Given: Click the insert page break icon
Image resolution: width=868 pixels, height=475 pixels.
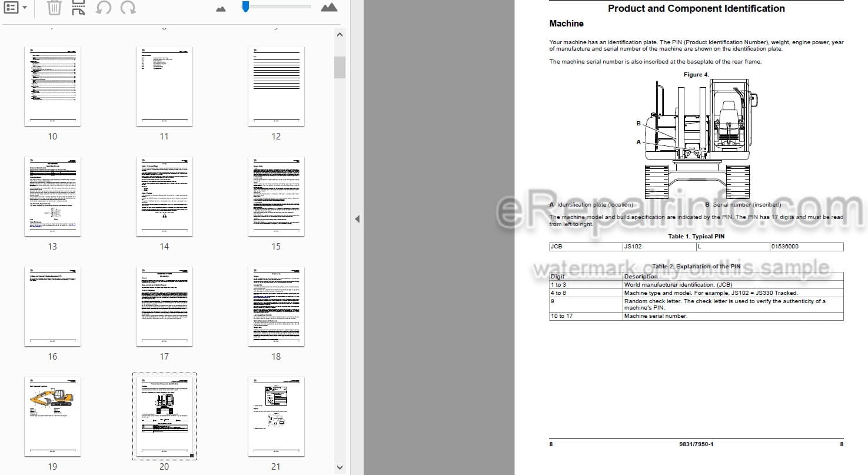Looking at the screenshot, I should pos(78,8).
